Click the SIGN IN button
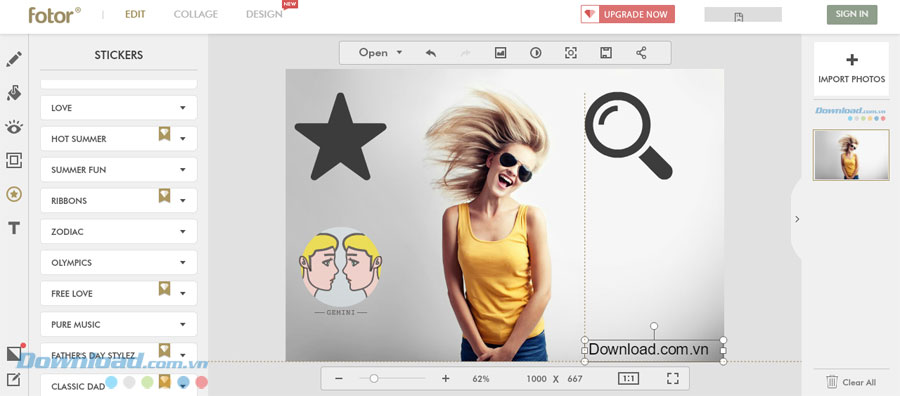The image size is (900, 396). coord(852,14)
